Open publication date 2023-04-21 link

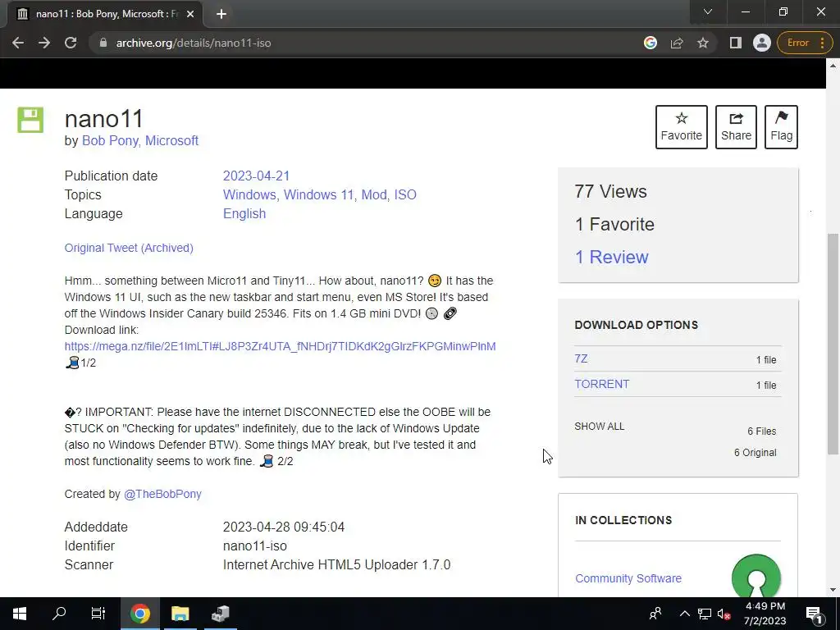[256, 176]
